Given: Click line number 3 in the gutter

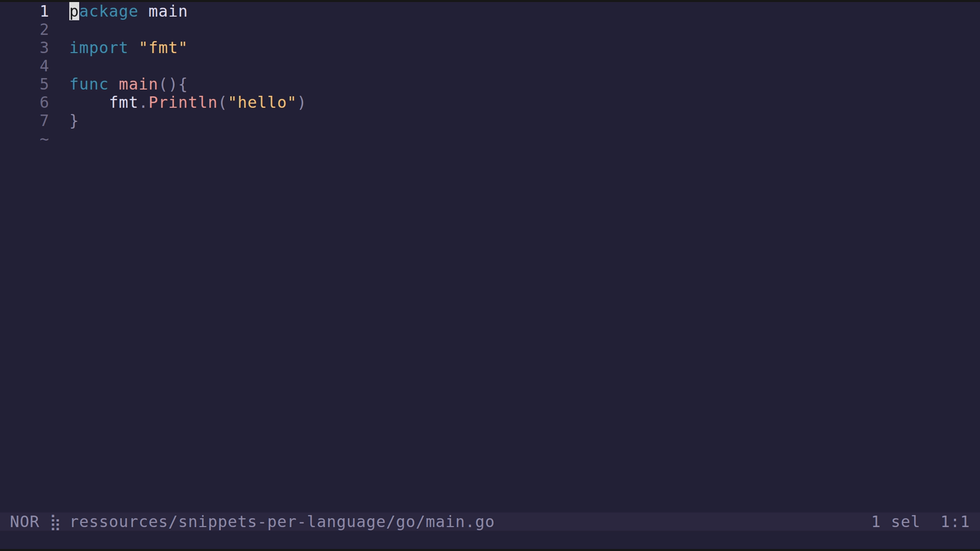Looking at the screenshot, I should coord(44,48).
